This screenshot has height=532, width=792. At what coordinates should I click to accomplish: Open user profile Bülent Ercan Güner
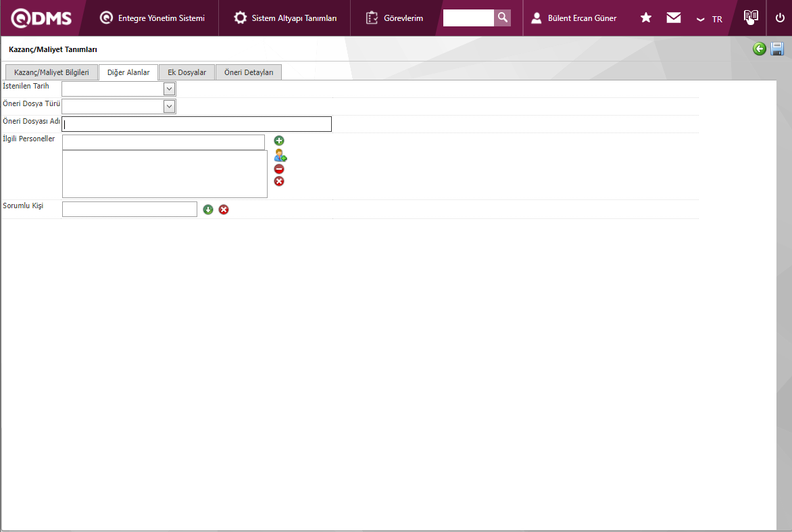pyautogui.click(x=574, y=18)
